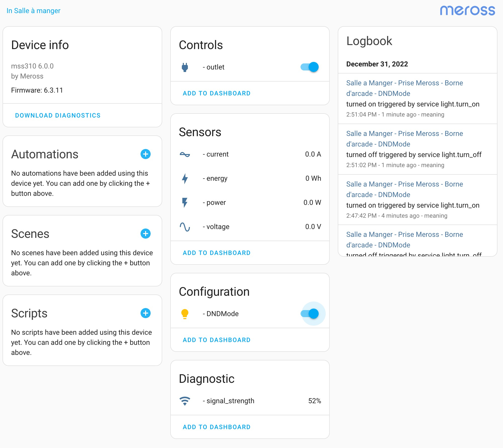Click the outlet plug icon in Controls
This screenshot has height=448, width=503.
click(x=185, y=67)
